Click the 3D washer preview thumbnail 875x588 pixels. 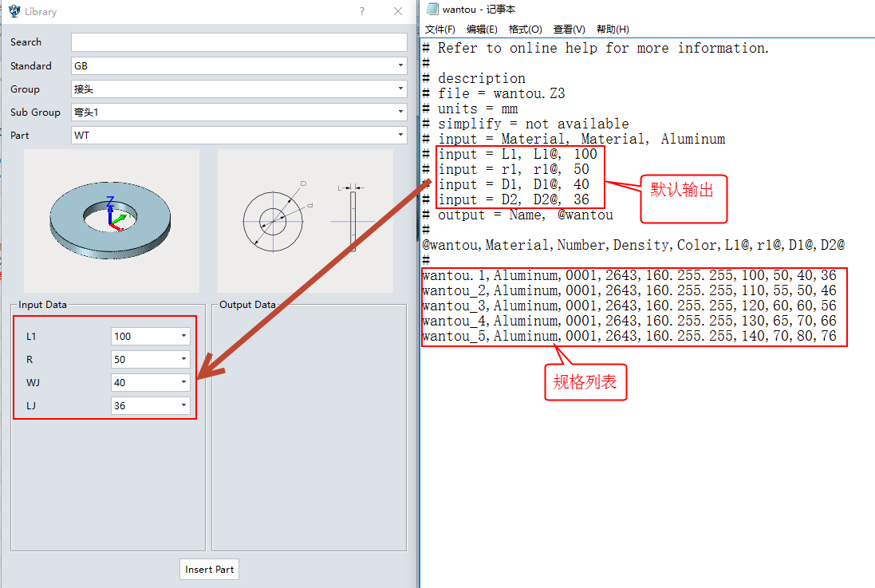point(112,220)
